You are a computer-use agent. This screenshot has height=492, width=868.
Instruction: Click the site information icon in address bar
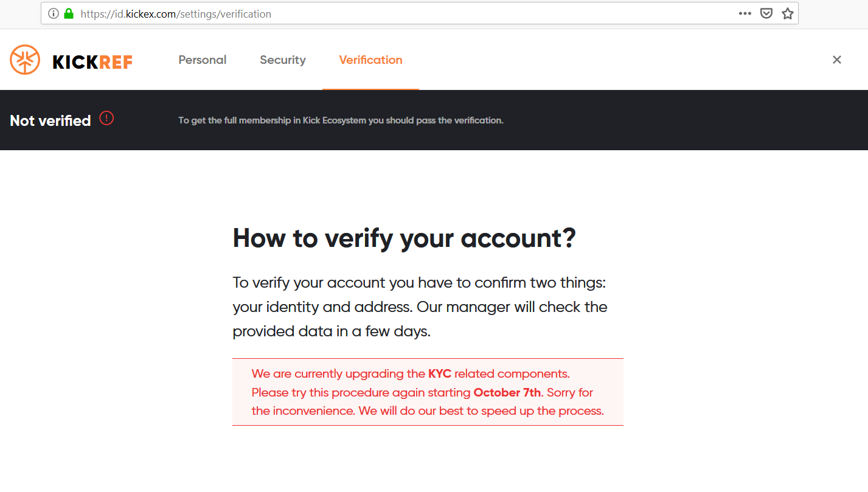tap(54, 13)
